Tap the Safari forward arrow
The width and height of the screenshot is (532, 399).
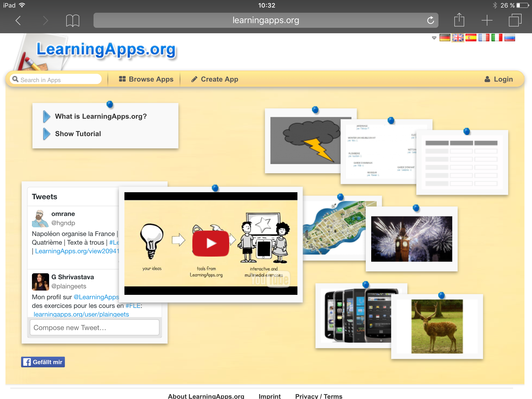coord(45,20)
